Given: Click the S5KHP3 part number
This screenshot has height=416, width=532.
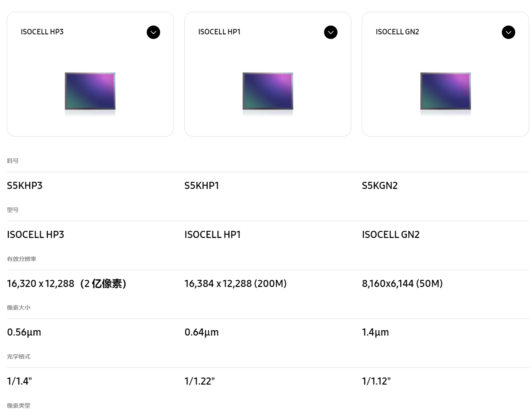Looking at the screenshot, I should tap(25, 186).
